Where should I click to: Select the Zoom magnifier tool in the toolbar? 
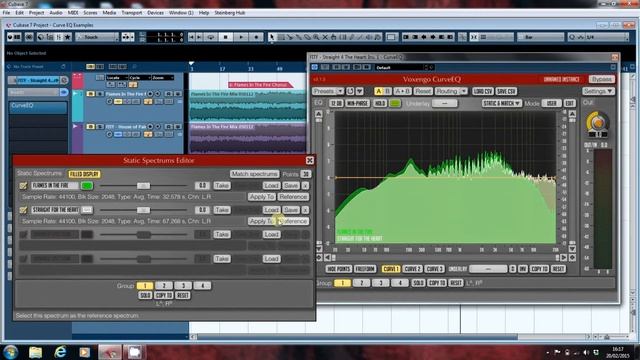pos(316,37)
